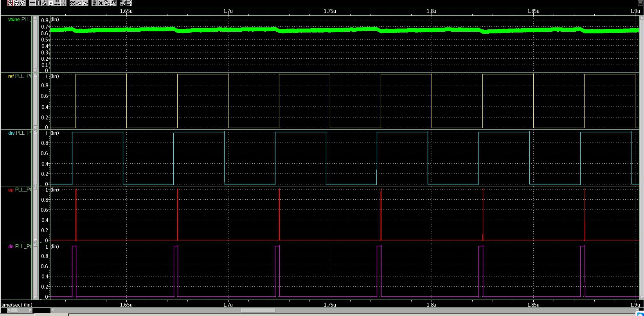The width and height of the screenshot is (644, 316).
Task: Select the ref signal label
Action: tap(11, 76)
